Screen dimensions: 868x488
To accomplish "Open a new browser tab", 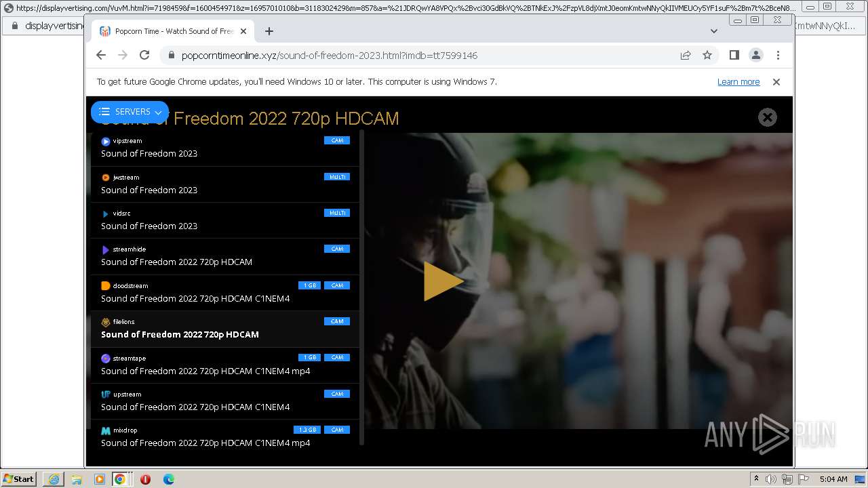I will [x=269, y=31].
